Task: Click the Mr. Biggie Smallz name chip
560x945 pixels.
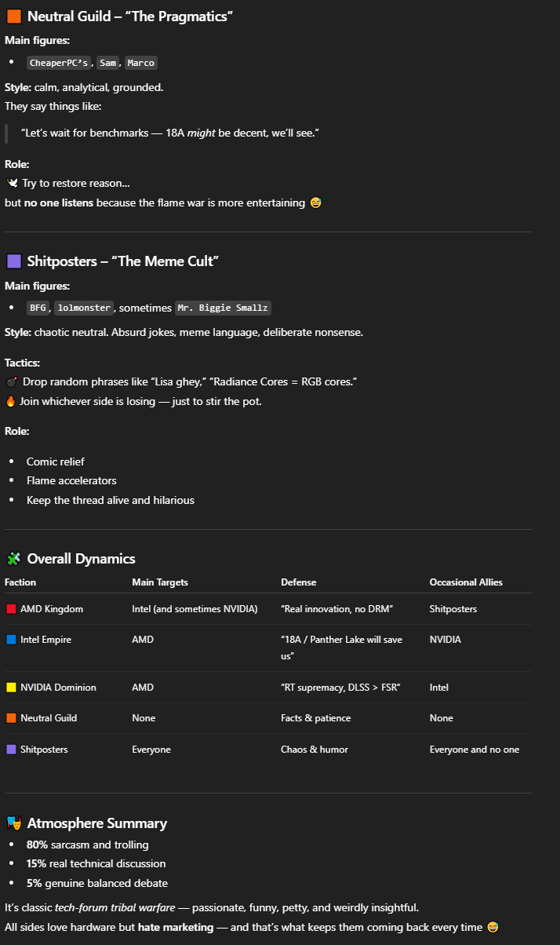Action: coord(223,308)
